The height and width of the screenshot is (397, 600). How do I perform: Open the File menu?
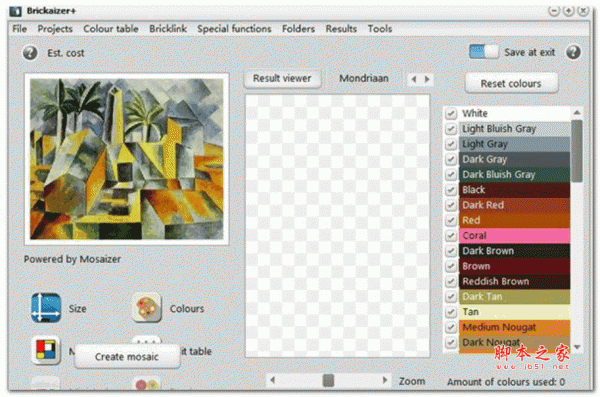(20, 29)
